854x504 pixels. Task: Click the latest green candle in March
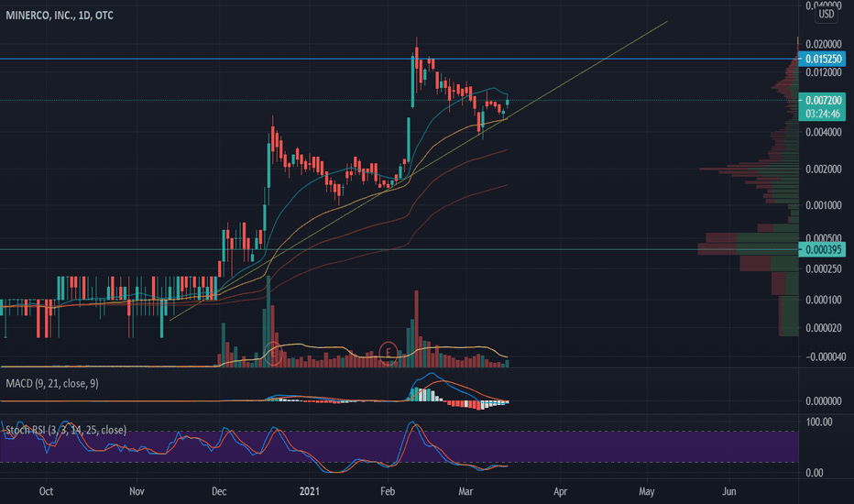pos(508,102)
